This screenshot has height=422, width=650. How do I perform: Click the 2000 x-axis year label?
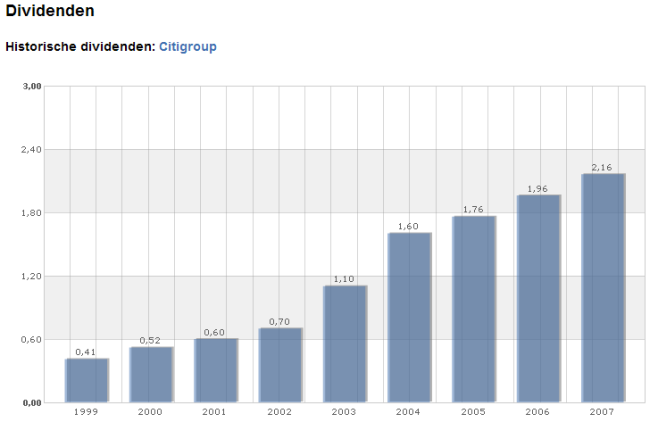click(150, 412)
